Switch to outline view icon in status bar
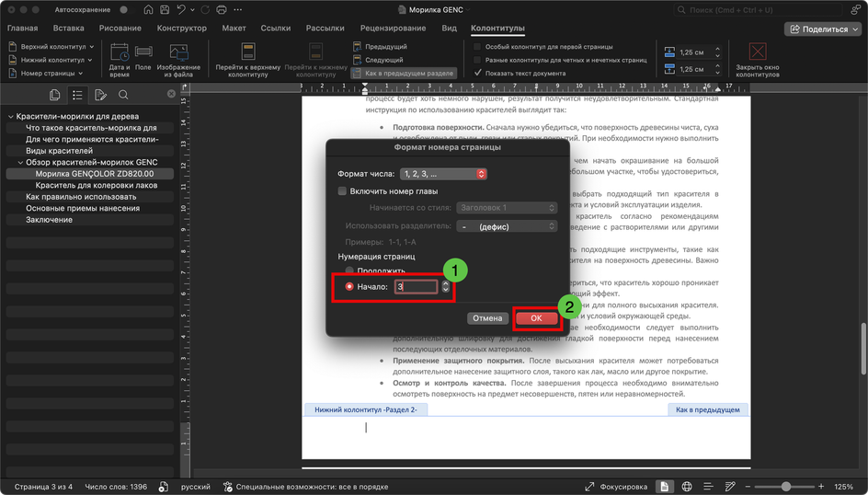The width and height of the screenshot is (868, 495). click(x=708, y=487)
